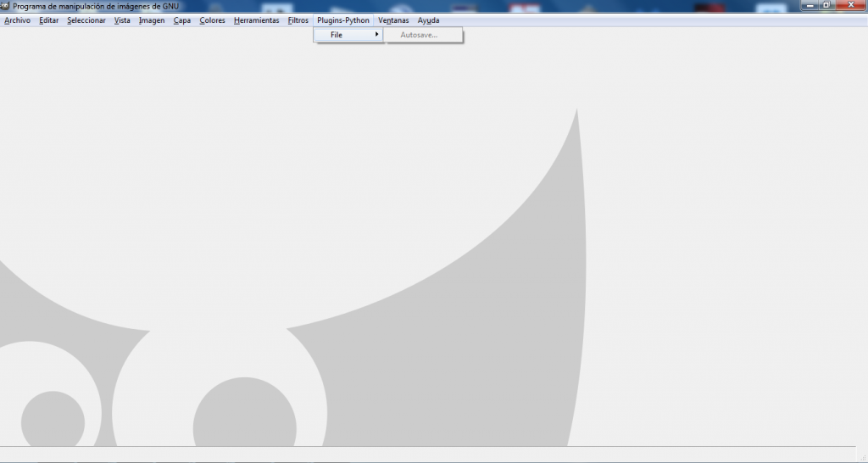Choose the Autosave... submenu item
The image size is (868, 463).
tap(424, 35)
